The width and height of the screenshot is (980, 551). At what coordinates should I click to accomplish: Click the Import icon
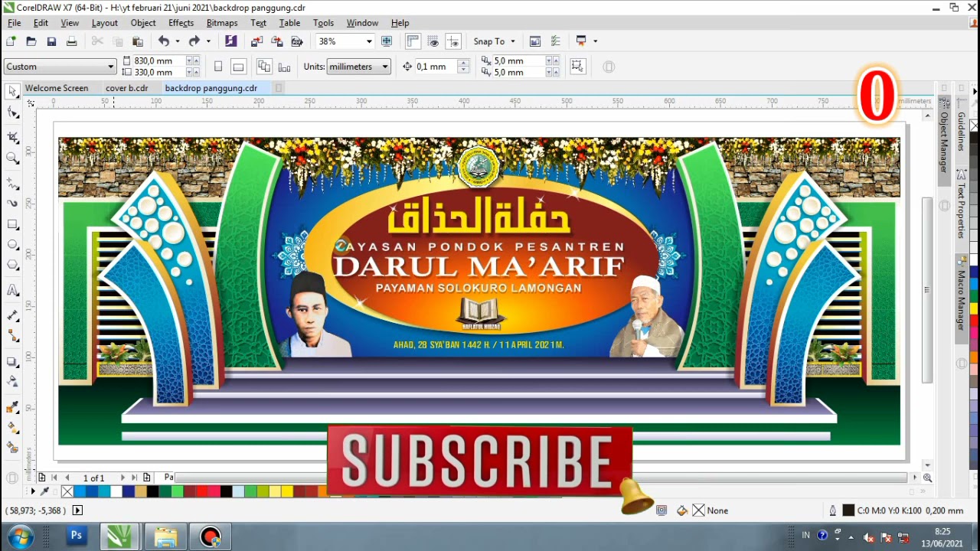coord(256,41)
